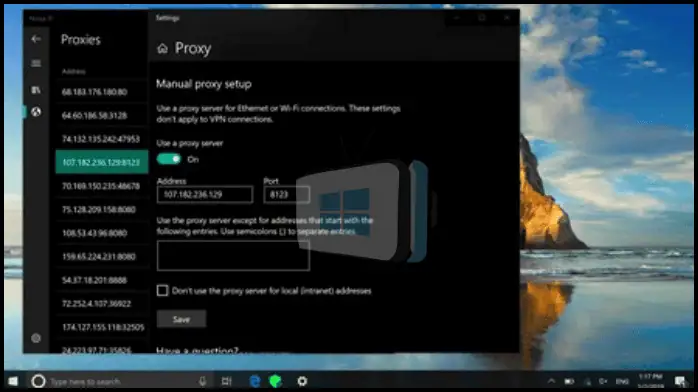698x392 pixels.
Task: Activate the microphone icon in search box
Action: tap(203, 381)
